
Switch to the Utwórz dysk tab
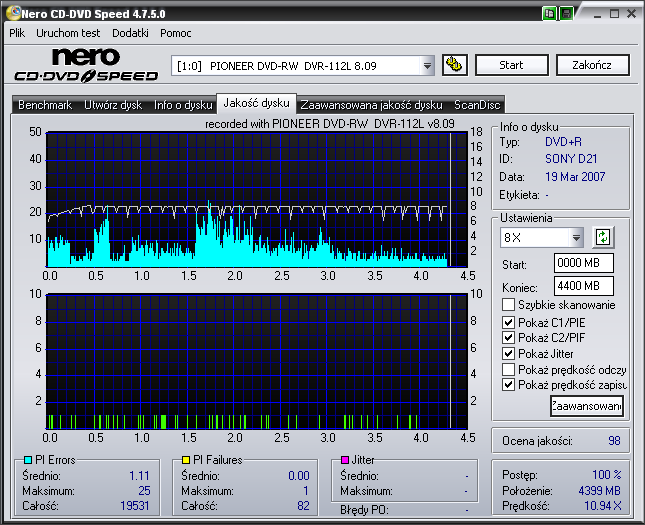tap(113, 105)
